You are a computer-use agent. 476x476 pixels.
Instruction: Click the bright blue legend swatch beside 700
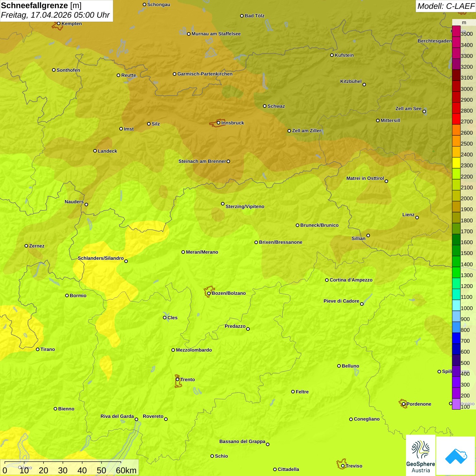tap(456, 338)
